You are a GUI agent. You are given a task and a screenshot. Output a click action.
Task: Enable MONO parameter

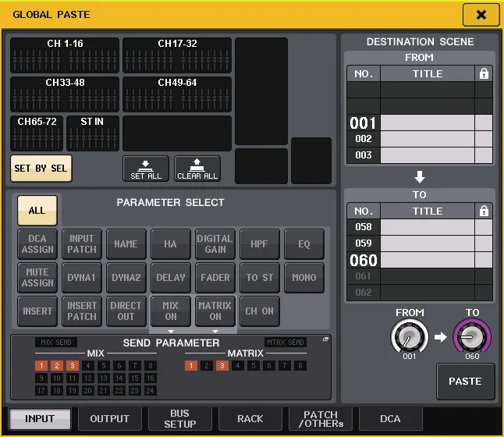click(304, 278)
